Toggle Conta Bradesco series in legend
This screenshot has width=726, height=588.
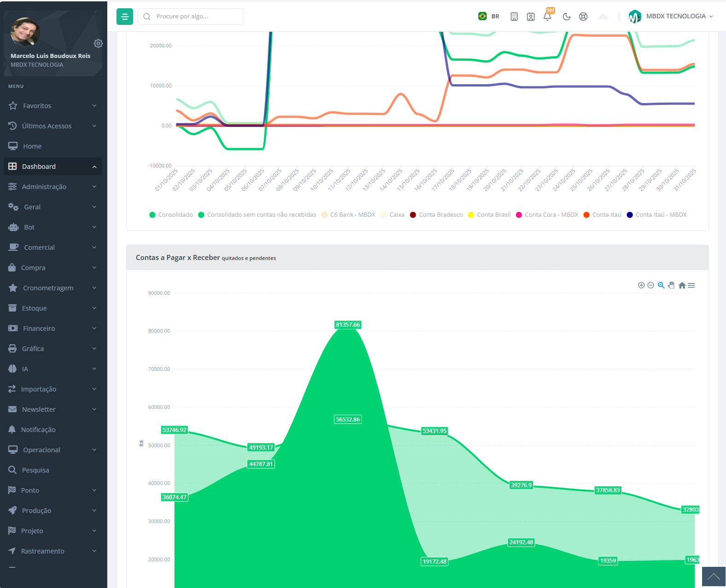point(436,215)
